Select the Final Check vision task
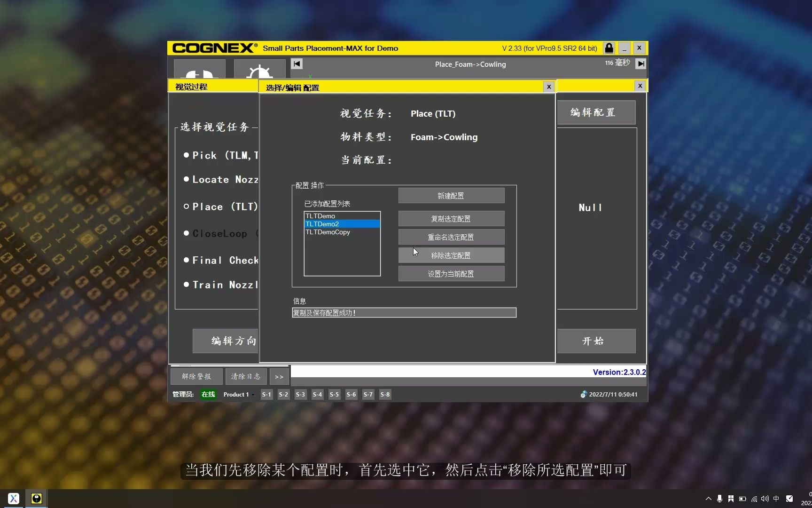812x508 pixels. tap(186, 260)
